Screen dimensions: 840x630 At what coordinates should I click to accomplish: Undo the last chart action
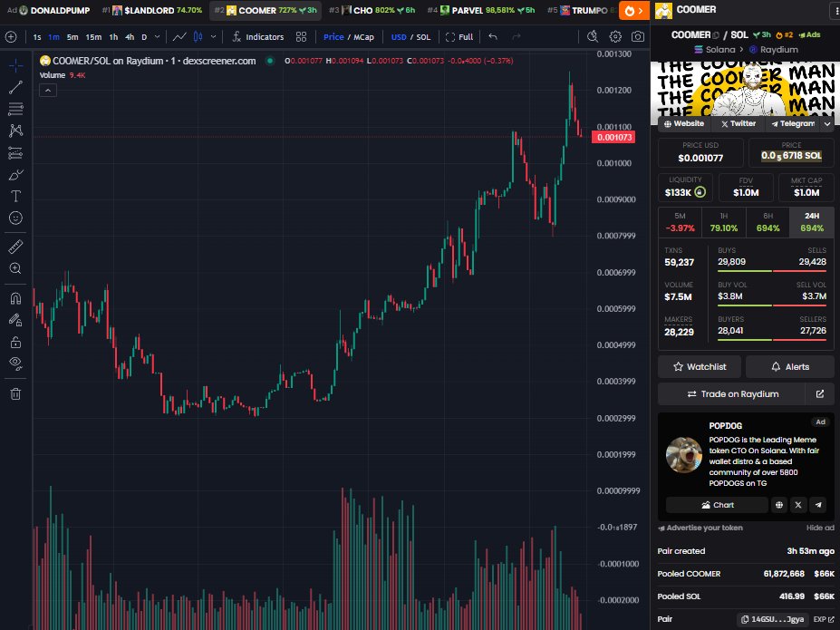tap(493, 37)
